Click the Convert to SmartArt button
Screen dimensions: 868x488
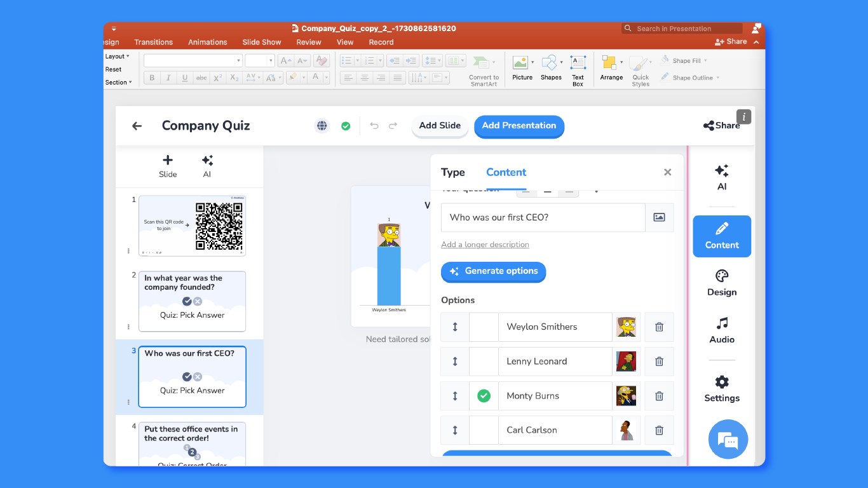[484, 71]
